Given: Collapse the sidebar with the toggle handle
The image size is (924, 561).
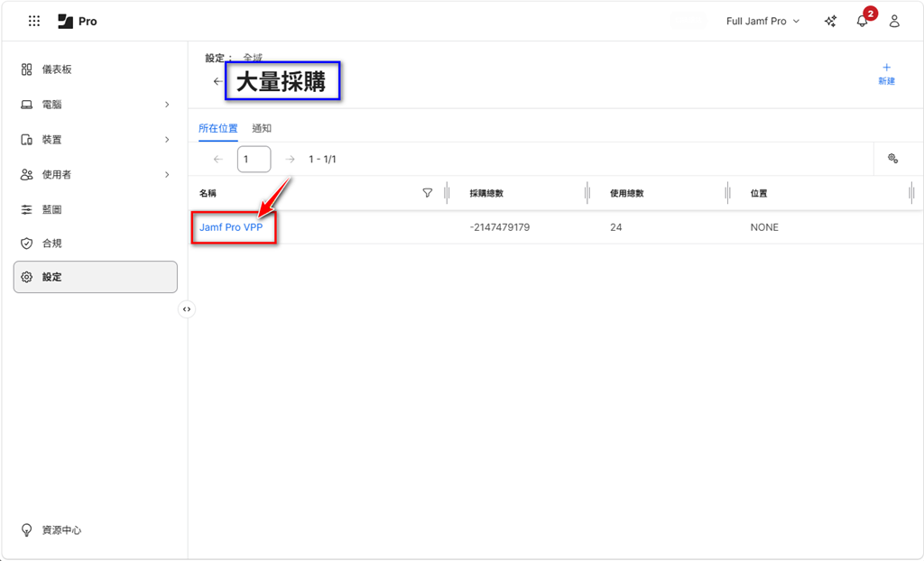Looking at the screenshot, I should [x=187, y=309].
